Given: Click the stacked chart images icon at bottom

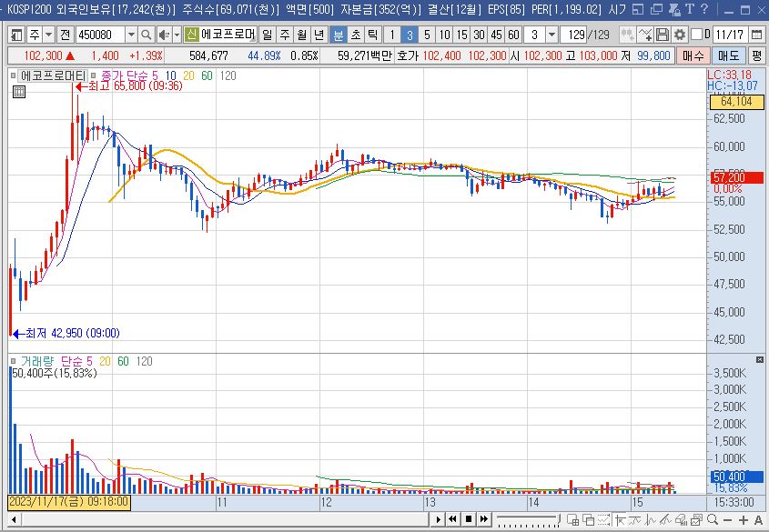Looking at the screenshot, I should point(697,519).
